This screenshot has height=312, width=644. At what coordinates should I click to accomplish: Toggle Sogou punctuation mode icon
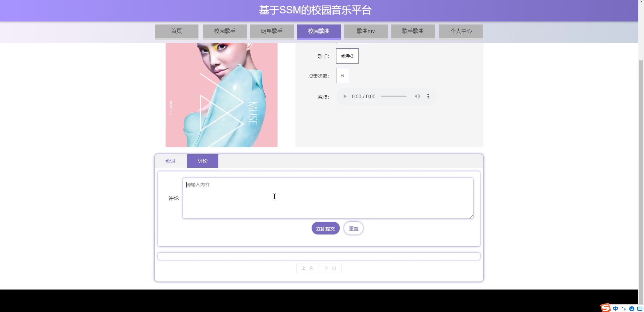[x=624, y=309]
